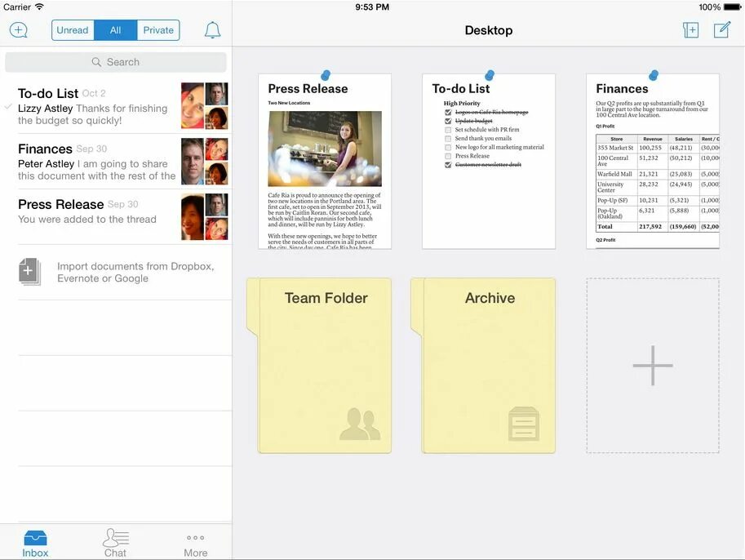The height and width of the screenshot is (560, 745).
Task: Tap the Dropbox import document icon
Action: pyautogui.click(x=29, y=272)
